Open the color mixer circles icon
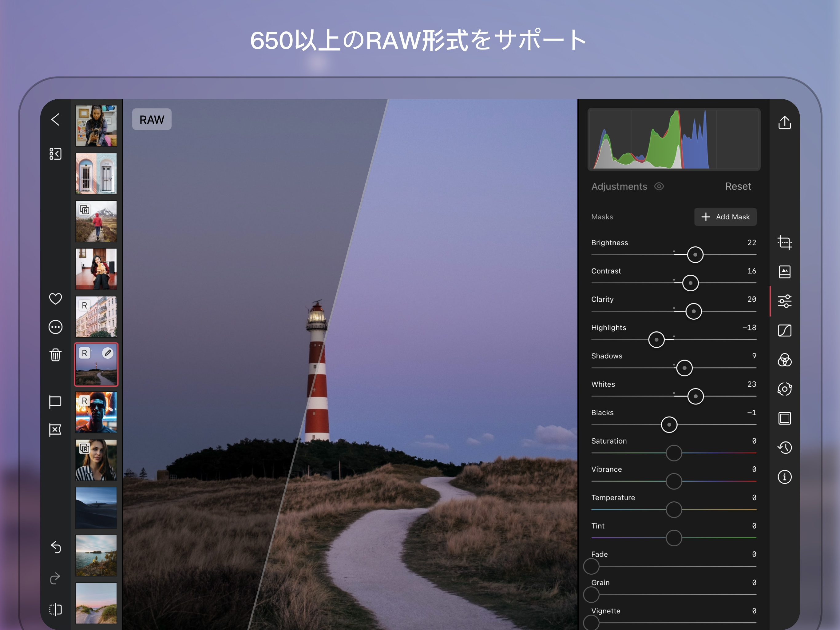Image resolution: width=840 pixels, height=630 pixels. tap(784, 360)
